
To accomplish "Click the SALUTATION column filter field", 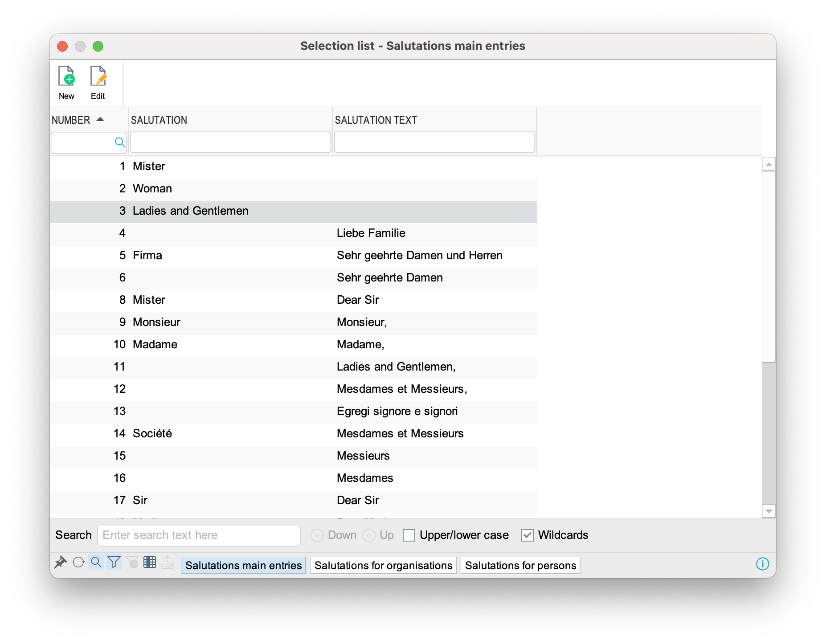I will pyautogui.click(x=230, y=142).
